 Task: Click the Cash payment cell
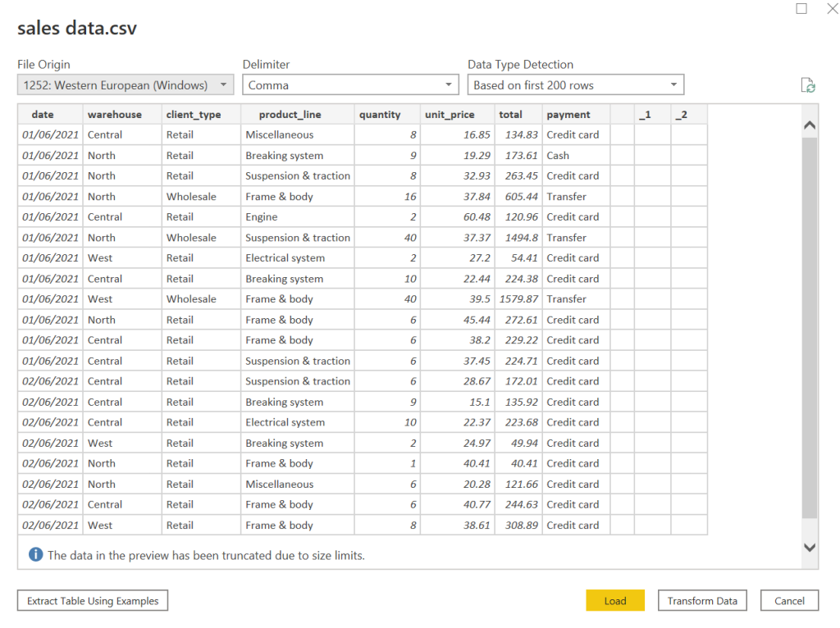[576, 155]
